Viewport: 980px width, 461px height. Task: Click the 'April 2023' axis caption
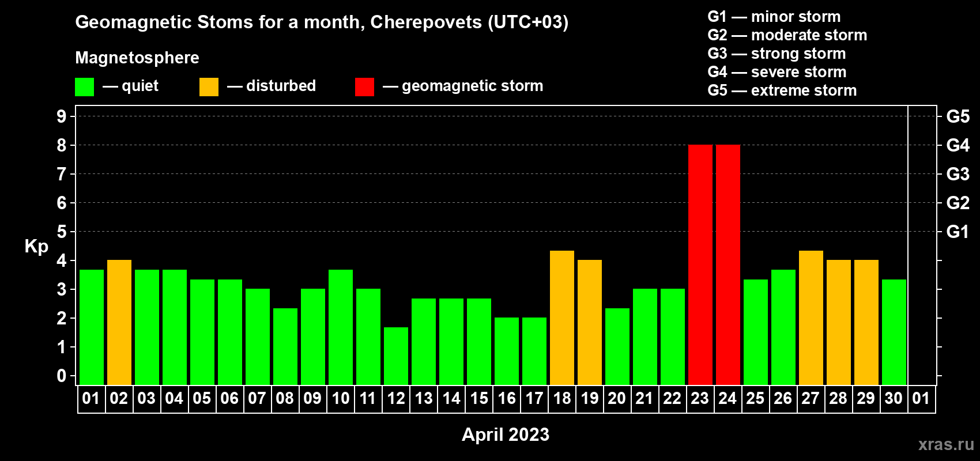(x=506, y=434)
